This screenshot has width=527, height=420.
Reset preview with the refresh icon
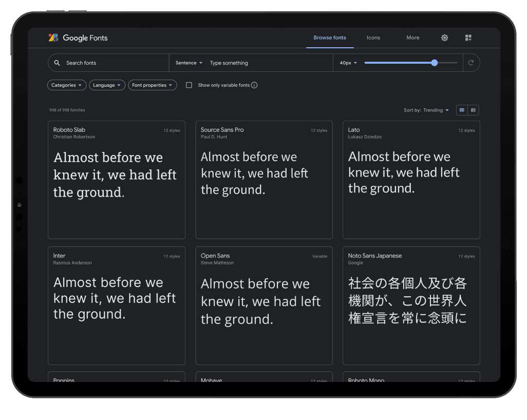(471, 63)
